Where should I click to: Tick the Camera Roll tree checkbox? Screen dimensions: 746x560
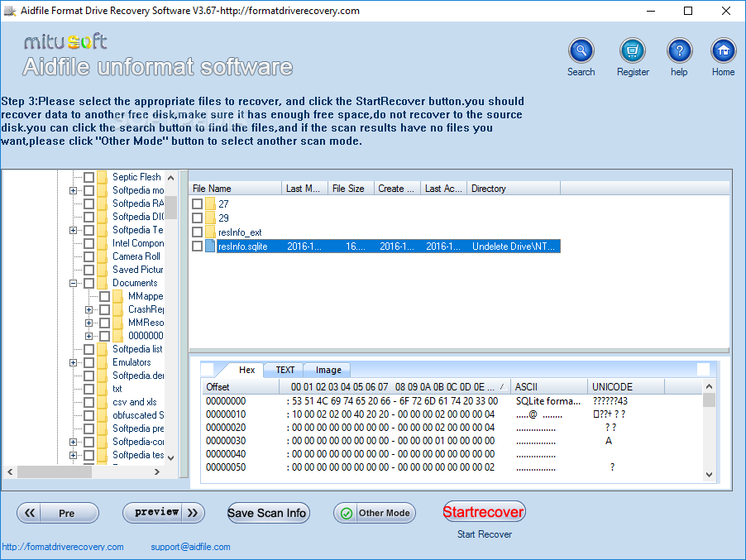[89, 256]
